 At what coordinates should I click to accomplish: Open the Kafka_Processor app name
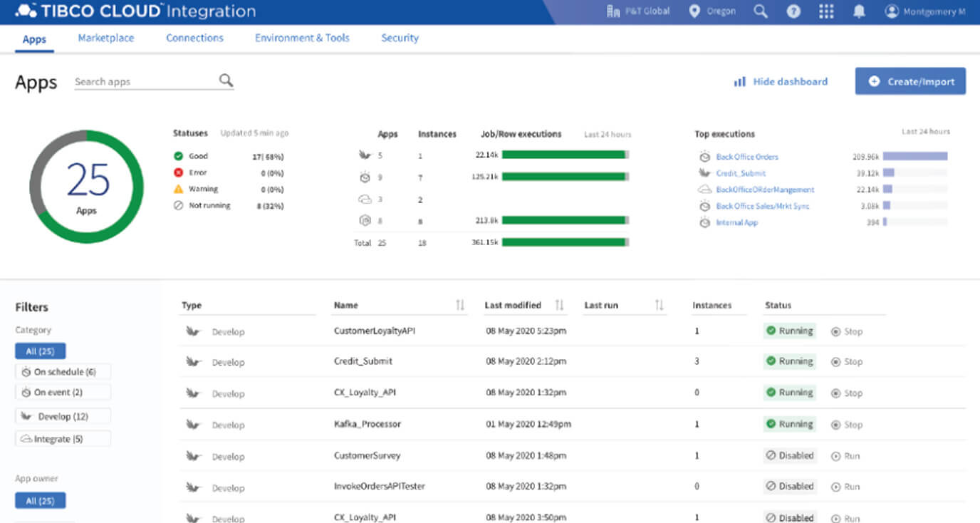367,424
